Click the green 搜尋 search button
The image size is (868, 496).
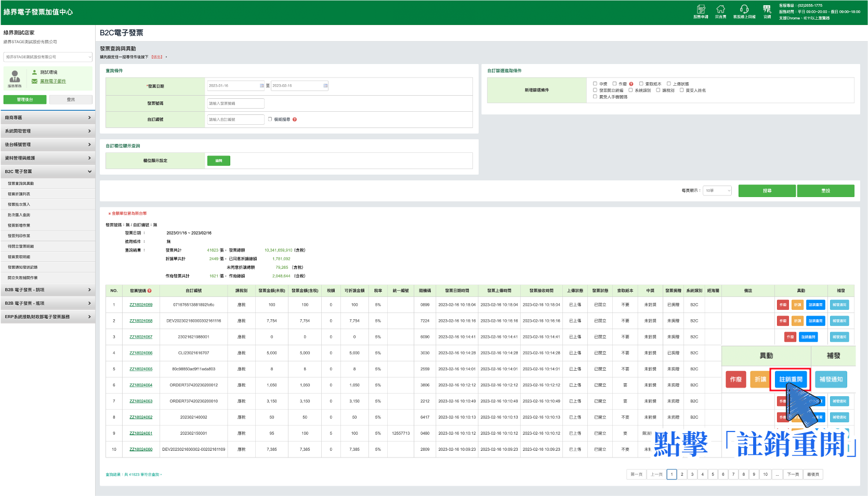[x=767, y=191]
